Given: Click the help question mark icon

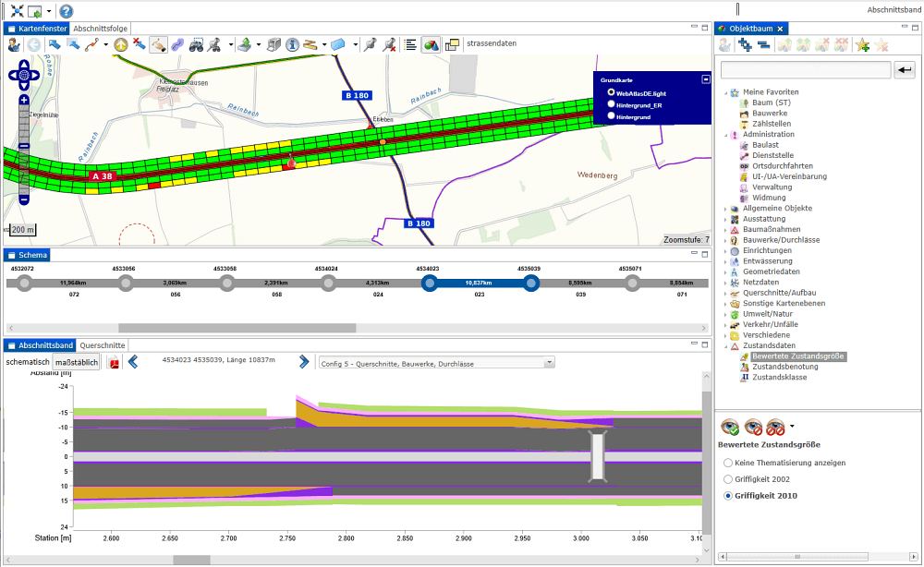Looking at the screenshot, I should tap(67, 11).
